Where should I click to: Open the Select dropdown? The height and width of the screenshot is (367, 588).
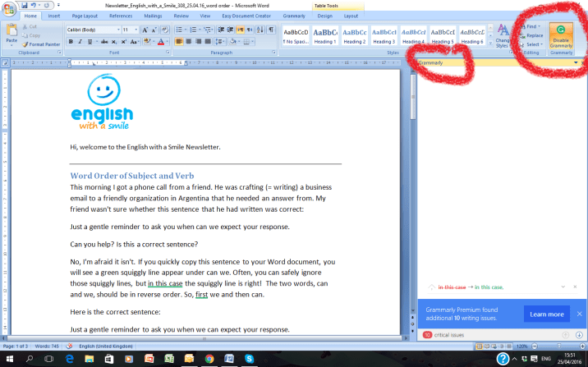pyautogui.click(x=542, y=44)
